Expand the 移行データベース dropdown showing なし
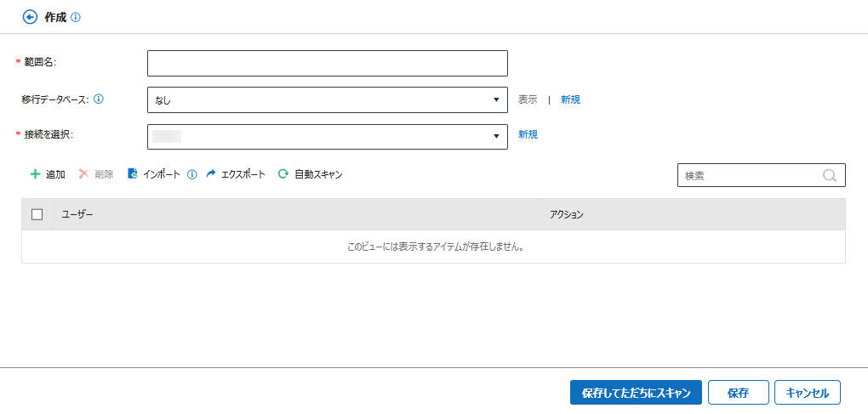This screenshot has height=414, width=868. pos(327,99)
